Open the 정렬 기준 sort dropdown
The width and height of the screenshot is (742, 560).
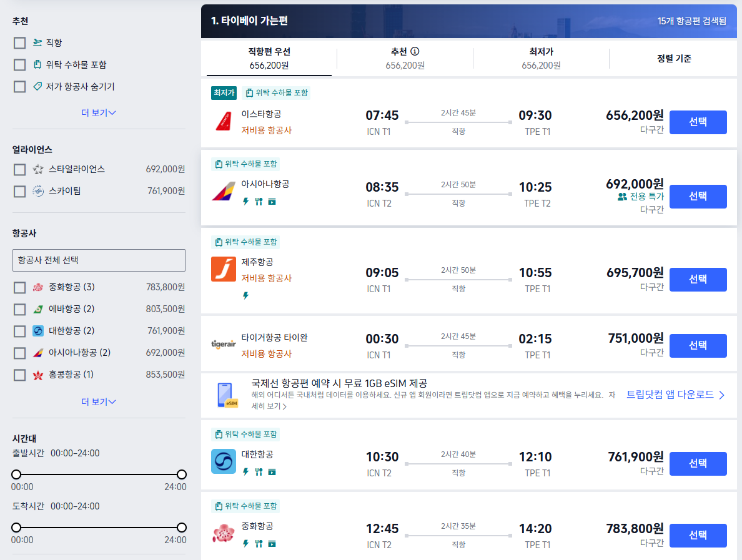pyautogui.click(x=673, y=58)
